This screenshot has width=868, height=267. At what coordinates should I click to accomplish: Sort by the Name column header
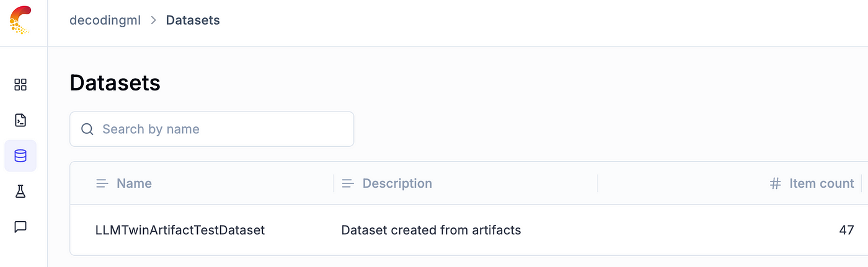click(134, 183)
